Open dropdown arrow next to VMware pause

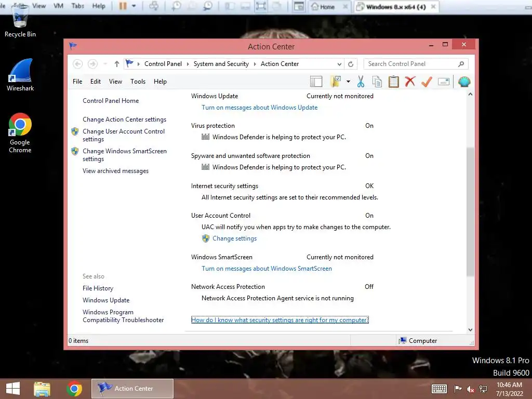134,6
